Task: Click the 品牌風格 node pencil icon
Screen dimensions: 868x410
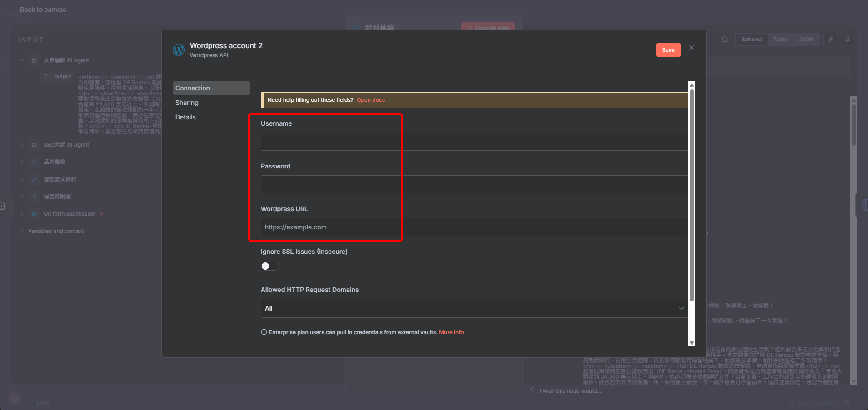Action: click(x=34, y=162)
